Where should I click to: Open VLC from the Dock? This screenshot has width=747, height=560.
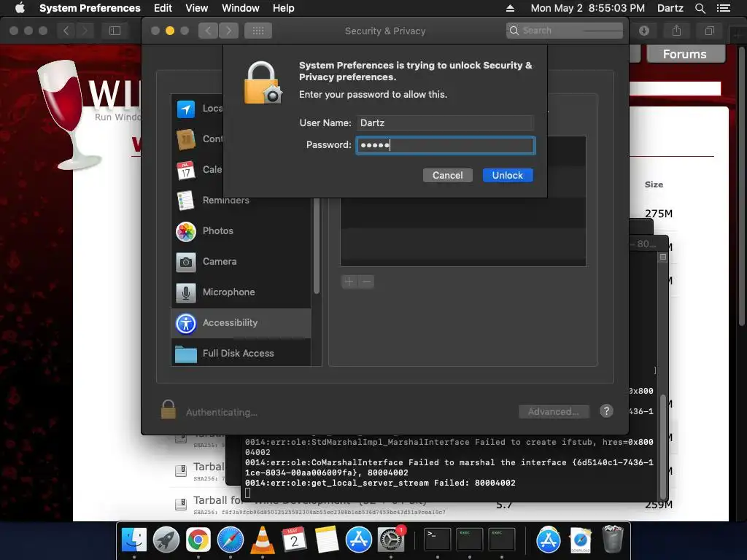tap(263, 540)
